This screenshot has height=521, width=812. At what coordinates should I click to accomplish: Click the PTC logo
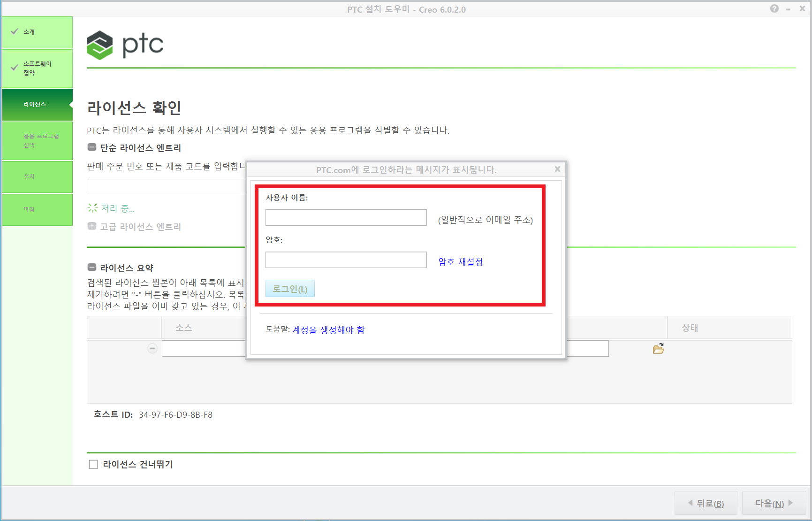coord(125,45)
